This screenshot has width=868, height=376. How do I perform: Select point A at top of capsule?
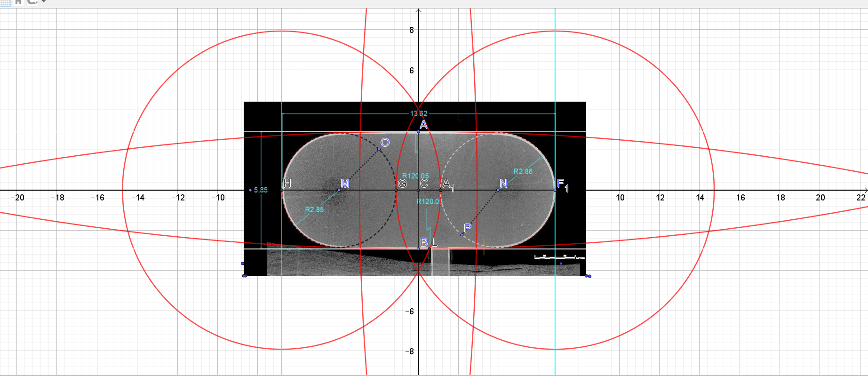[x=418, y=131]
